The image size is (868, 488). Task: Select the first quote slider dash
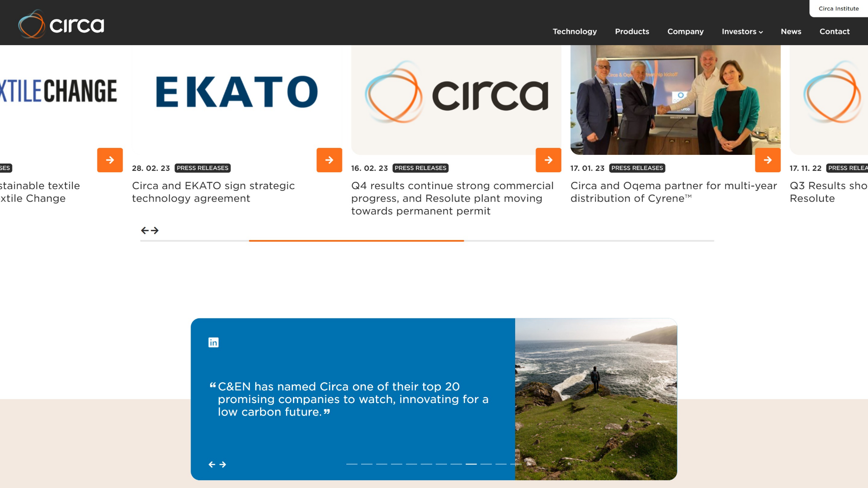click(x=352, y=464)
